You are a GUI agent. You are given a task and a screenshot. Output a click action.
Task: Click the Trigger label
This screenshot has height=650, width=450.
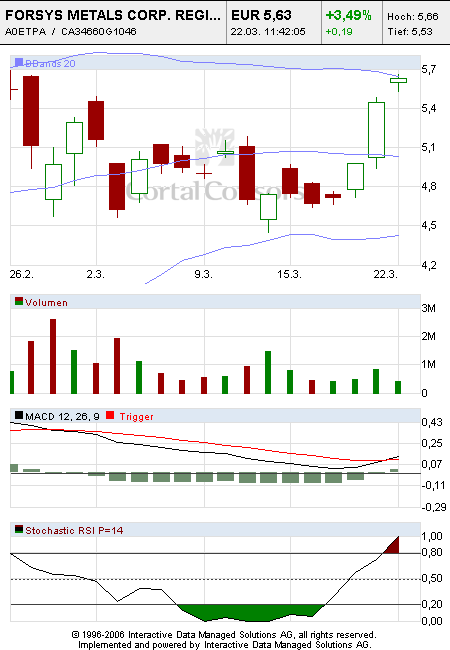coord(136,417)
